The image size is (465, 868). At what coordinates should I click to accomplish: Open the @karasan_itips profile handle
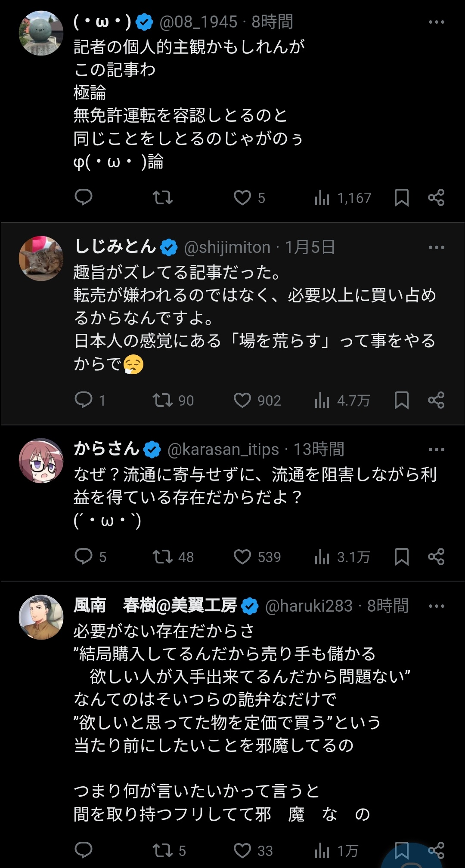coord(223,449)
